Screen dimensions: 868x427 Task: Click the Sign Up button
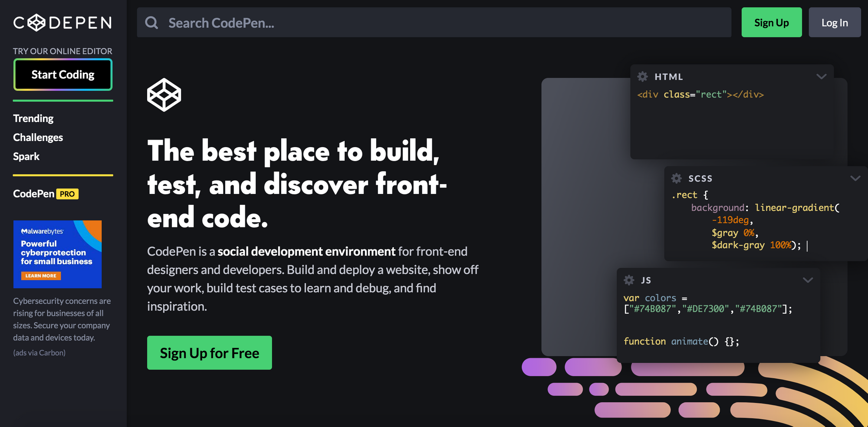point(771,23)
